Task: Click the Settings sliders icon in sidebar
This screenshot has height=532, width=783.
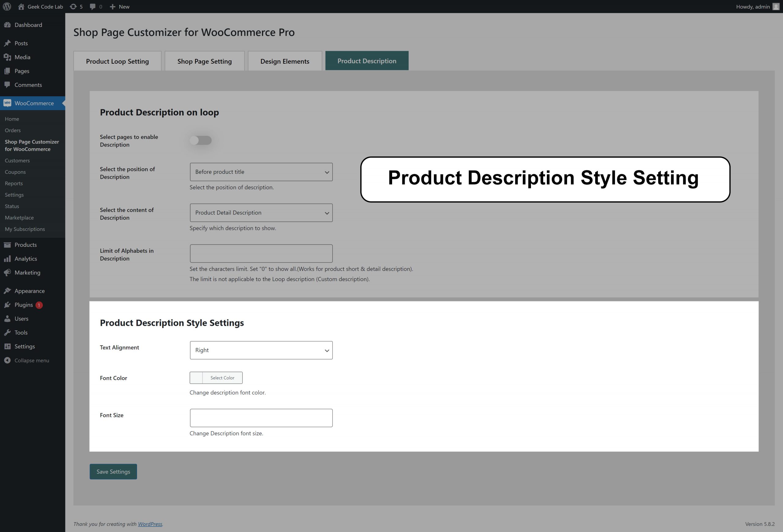Action: pos(7,346)
